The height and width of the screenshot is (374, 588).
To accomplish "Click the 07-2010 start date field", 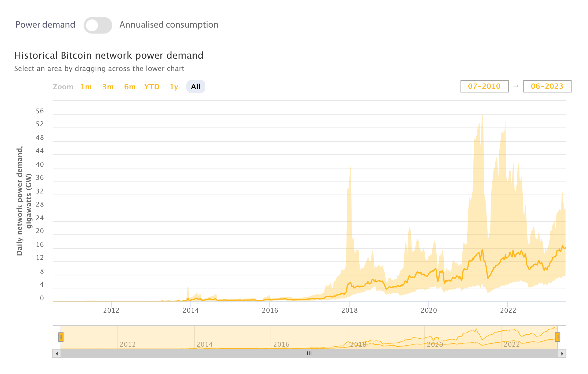I will click(x=484, y=86).
